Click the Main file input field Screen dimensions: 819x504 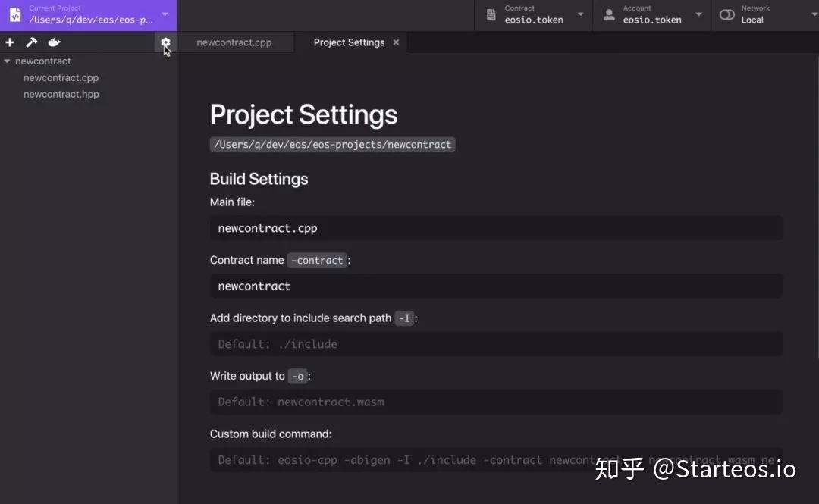tap(496, 227)
